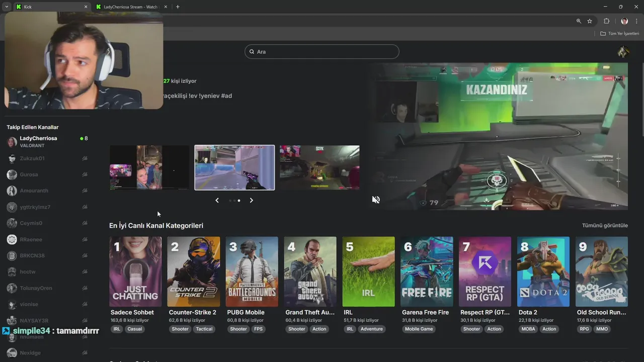Click the offline icon next to Ceymis0
The height and width of the screenshot is (362, 644).
point(85,223)
